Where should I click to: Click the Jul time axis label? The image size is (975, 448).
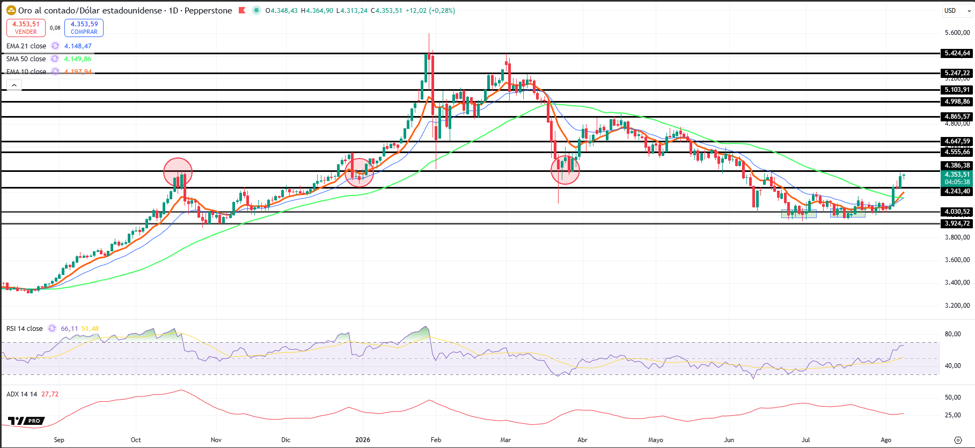(806, 439)
